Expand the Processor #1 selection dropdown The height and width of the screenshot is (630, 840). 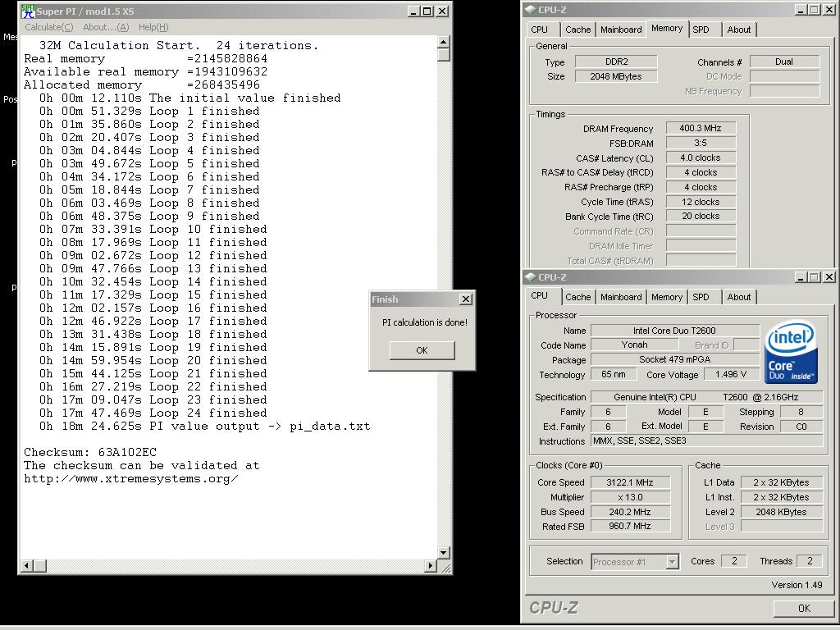click(673, 562)
